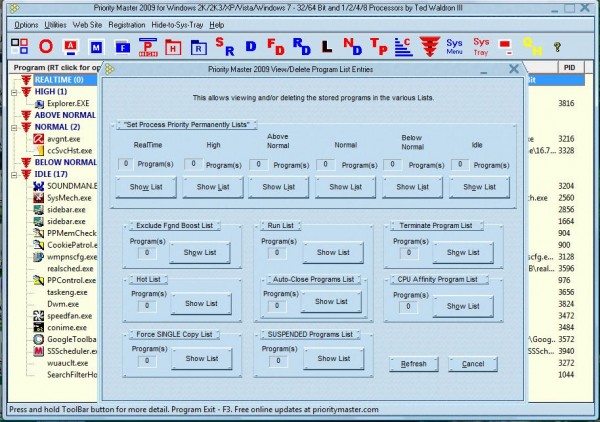The height and width of the screenshot is (422, 600).
Task: Click the Sys Tray toolbar icon
Action: pyautogui.click(x=481, y=46)
